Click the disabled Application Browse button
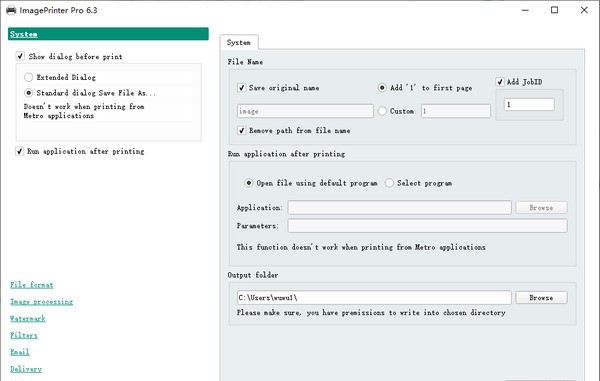Screen dimensions: 600x381 [541, 208]
